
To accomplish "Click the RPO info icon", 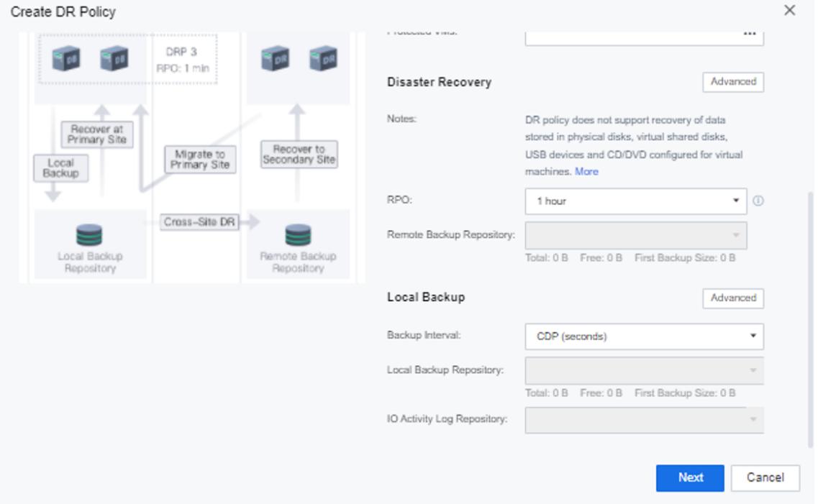I will [x=758, y=201].
